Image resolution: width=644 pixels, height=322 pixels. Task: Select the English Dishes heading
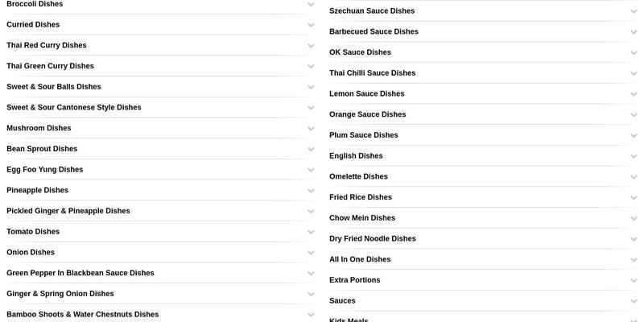pos(356,156)
